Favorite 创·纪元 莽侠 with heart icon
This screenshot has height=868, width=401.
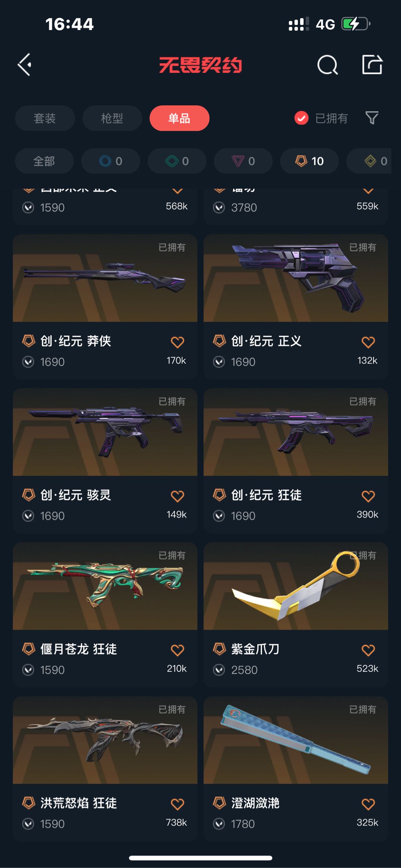177,342
